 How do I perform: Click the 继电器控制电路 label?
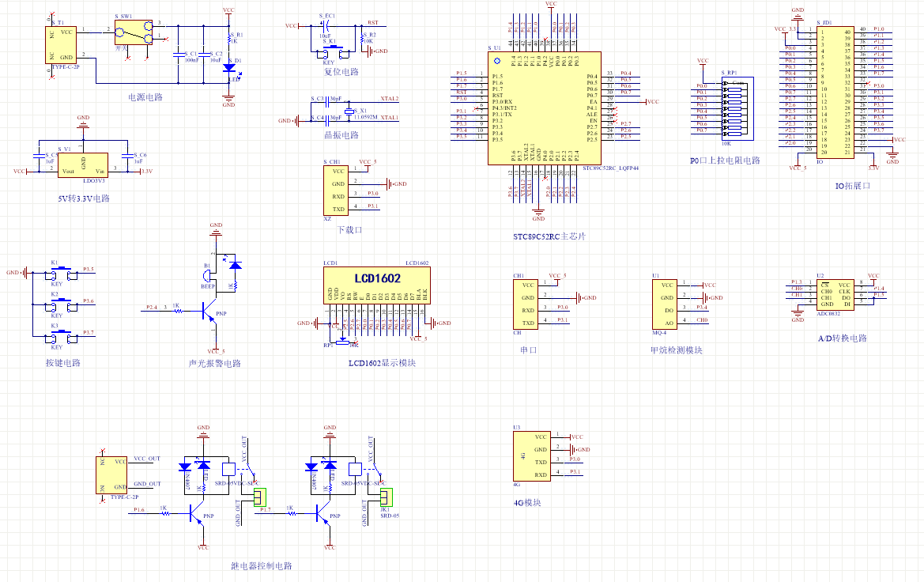(262, 566)
